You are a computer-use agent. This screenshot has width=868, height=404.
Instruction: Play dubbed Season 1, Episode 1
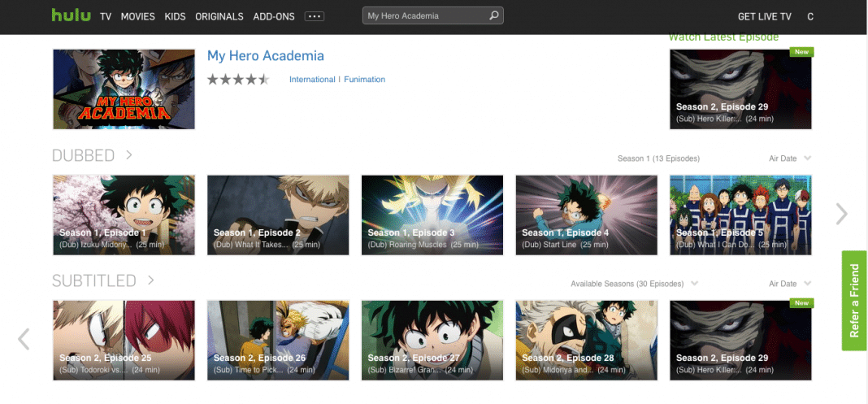124,215
